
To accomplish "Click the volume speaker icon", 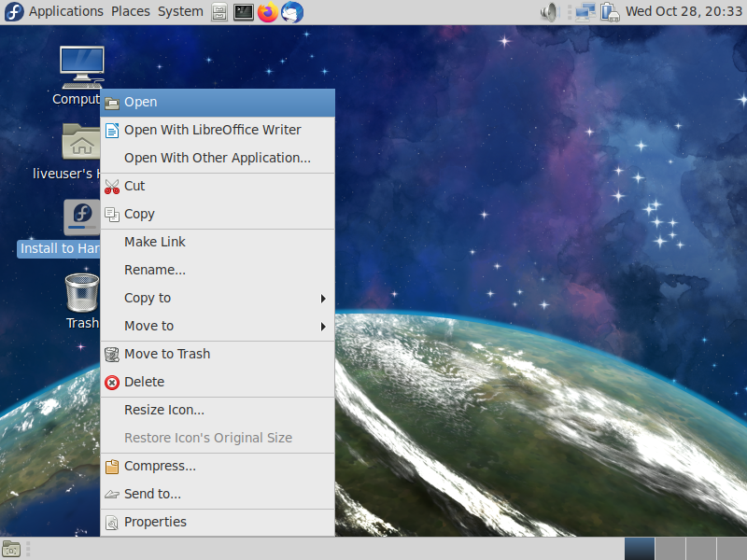I will click(549, 12).
